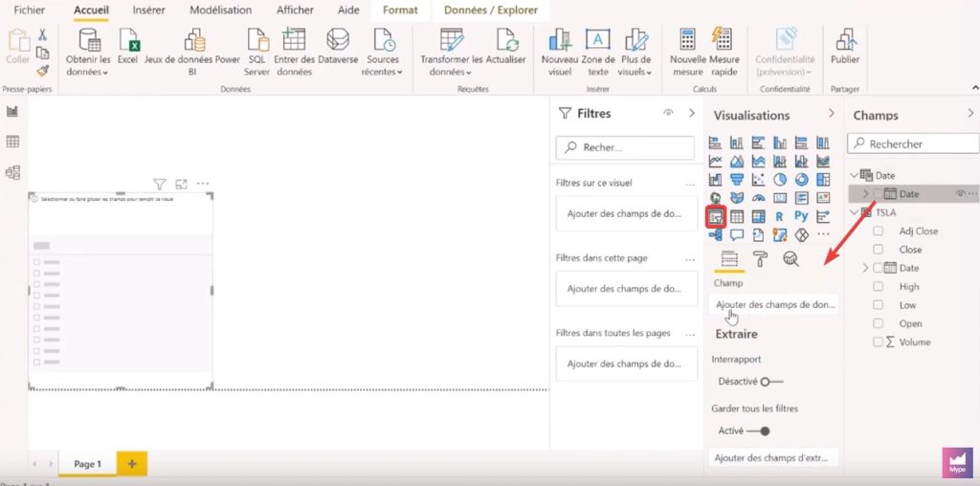
Task: Open the Analytics magnifier tab
Action: point(791,258)
